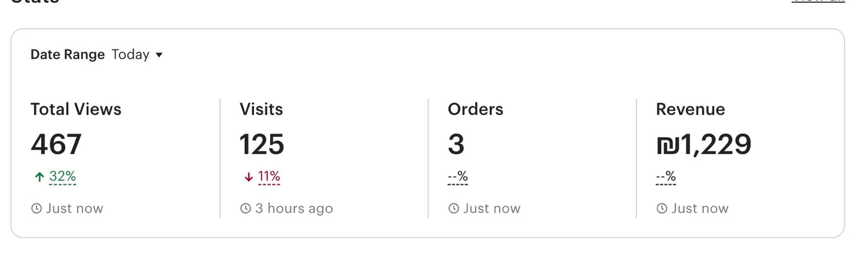Click the 125 visits number
Image resolution: width=868 pixels, height=260 pixels.
[x=262, y=144]
